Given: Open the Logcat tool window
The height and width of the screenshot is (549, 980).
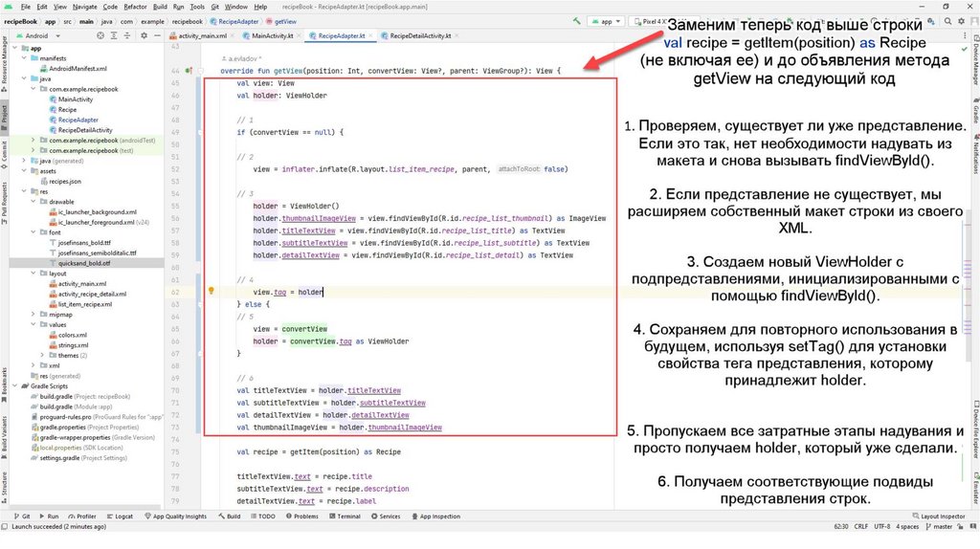Looking at the screenshot, I should [x=120, y=516].
